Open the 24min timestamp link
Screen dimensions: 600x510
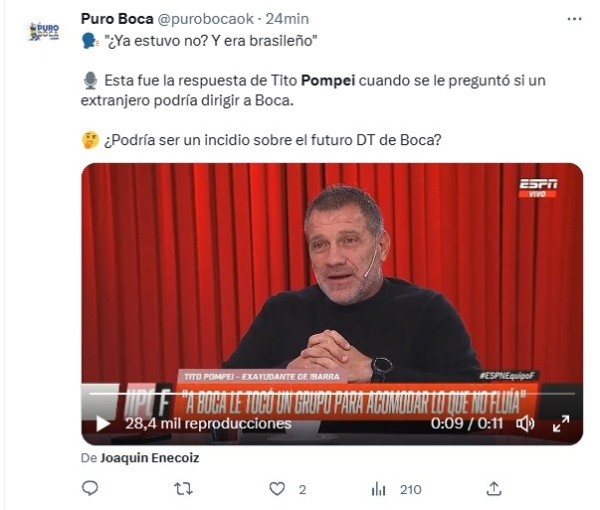(287, 19)
